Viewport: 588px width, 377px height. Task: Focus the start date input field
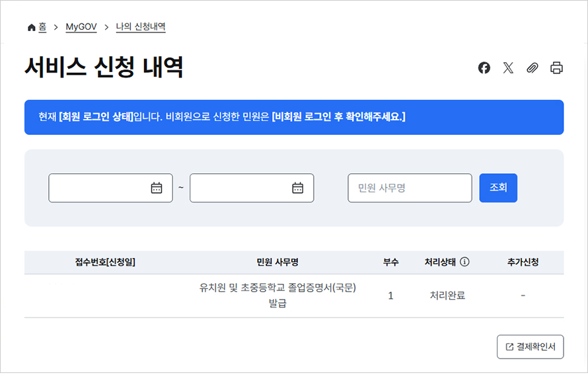point(110,188)
